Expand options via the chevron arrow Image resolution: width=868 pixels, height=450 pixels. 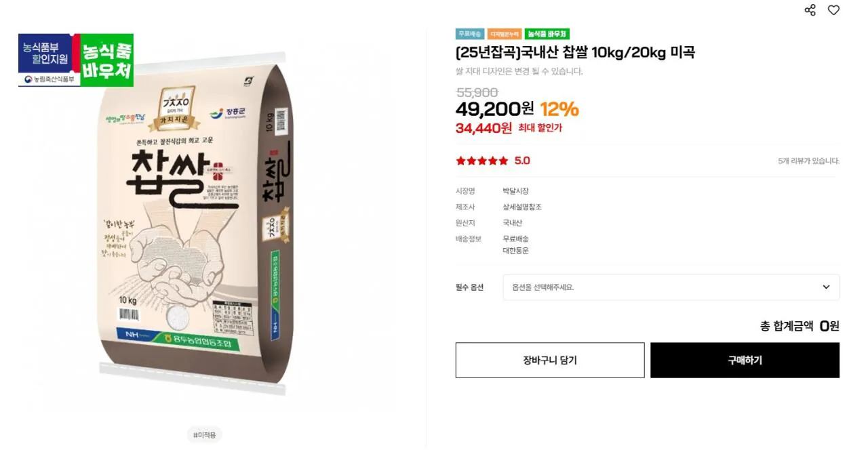click(827, 287)
